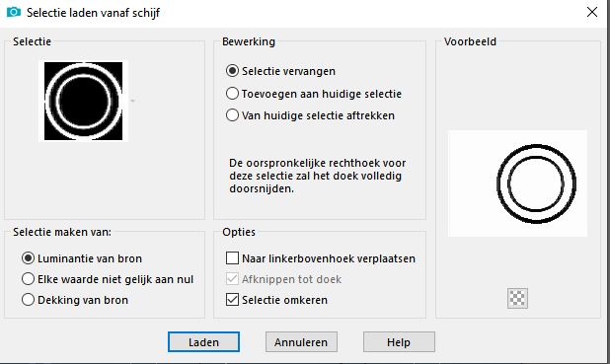The image size is (610, 364).
Task: Click the Voorbeeld preview image of rings
Action: 517,183
